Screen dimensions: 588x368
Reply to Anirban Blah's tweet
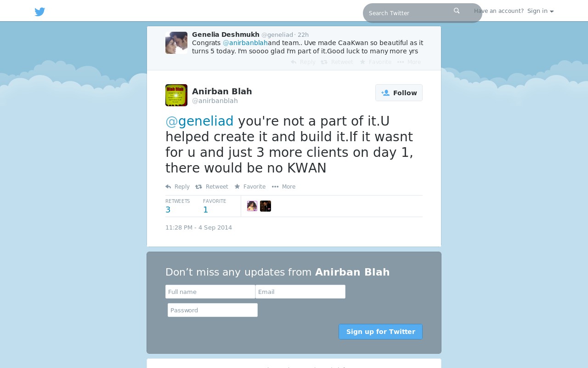coord(177,187)
